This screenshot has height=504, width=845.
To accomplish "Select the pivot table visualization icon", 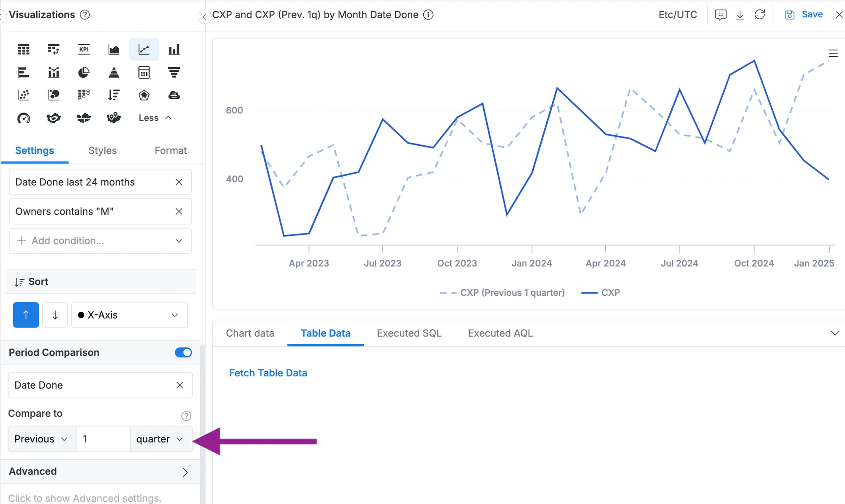I will point(54,49).
